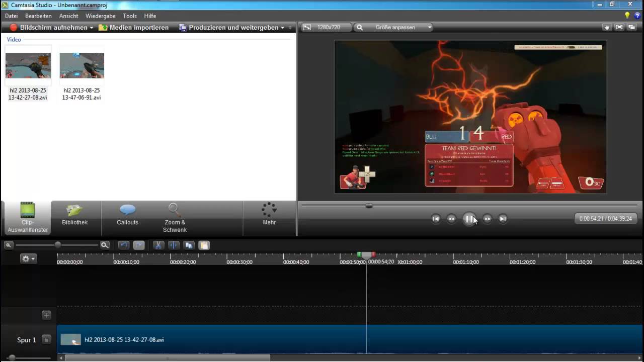The height and width of the screenshot is (362, 644).
Task: Click the folder icon beside Medien importieren
Action: pos(103,28)
